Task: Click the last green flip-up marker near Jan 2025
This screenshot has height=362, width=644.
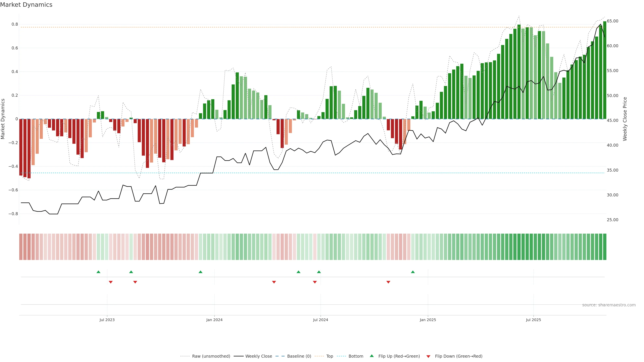Action: [x=413, y=272]
